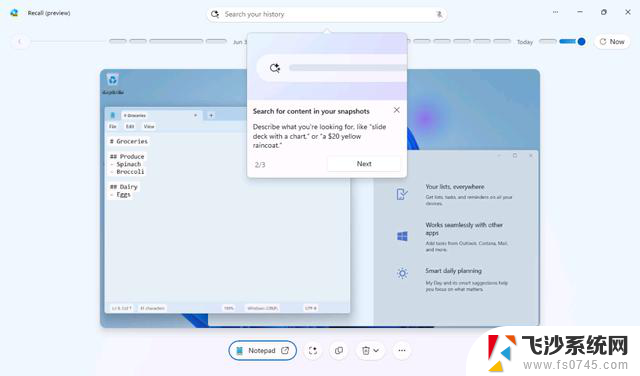Image resolution: width=640 pixels, height=376 pixels.
Task: Click the character count status in Notepad
Action: [x=152, y=308]
